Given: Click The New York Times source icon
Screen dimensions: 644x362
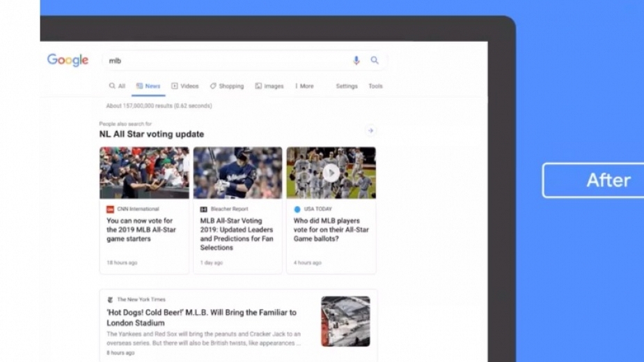Looking at the screenshot, I should pyautogui.click(x=110, y=299).
